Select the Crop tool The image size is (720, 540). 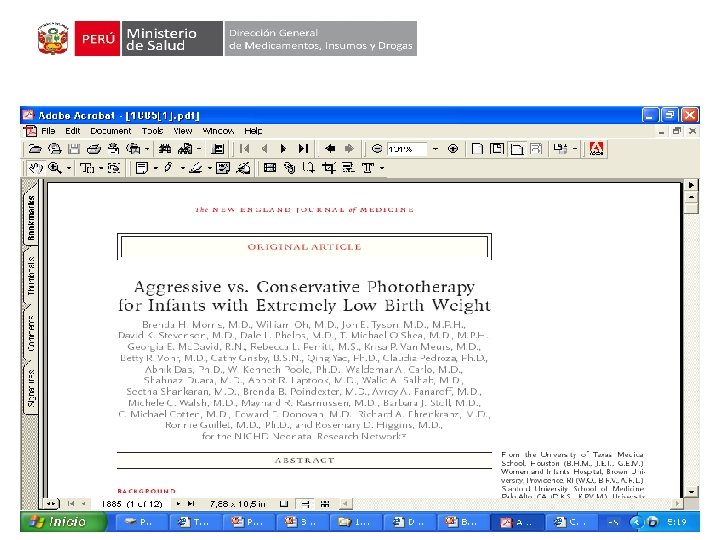click(328, 168)
